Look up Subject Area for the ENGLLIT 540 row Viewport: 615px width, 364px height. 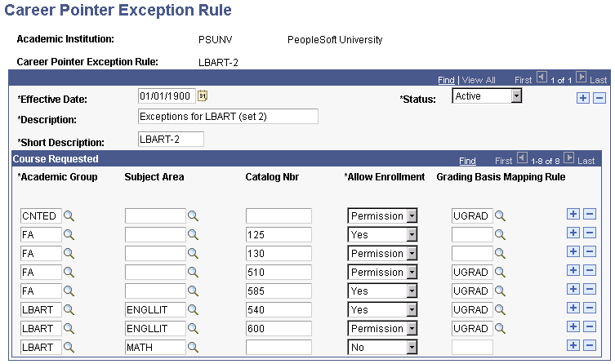pos(194,310)
